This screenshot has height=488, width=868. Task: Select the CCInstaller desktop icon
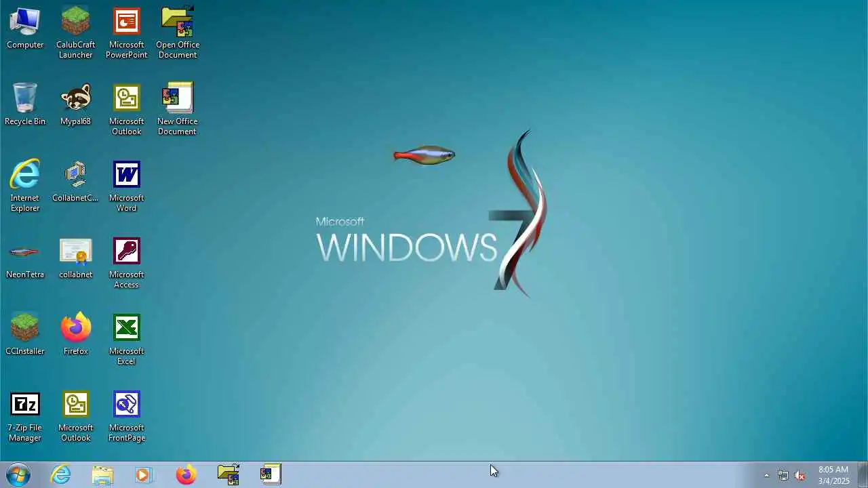pos(25,335)
